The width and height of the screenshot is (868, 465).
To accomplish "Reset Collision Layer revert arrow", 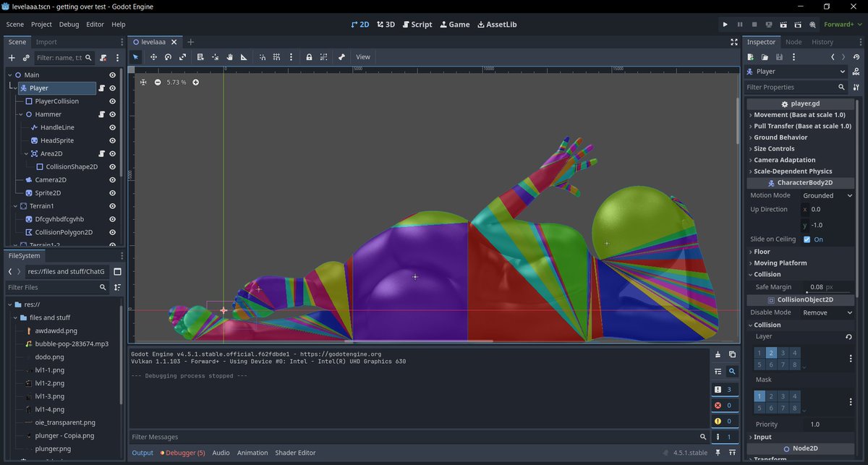I will coord(848,337).
